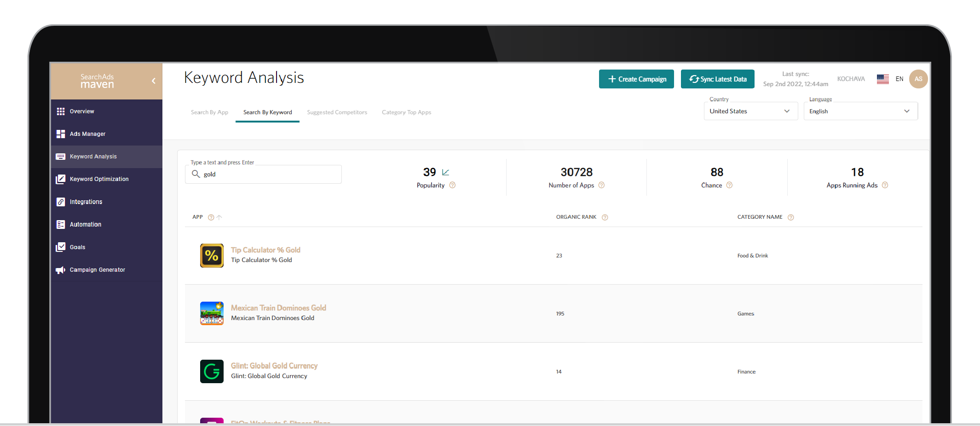Click the Campaign Generator megaphone icon
Screen dimensions: 980x426
click(61, 270)
